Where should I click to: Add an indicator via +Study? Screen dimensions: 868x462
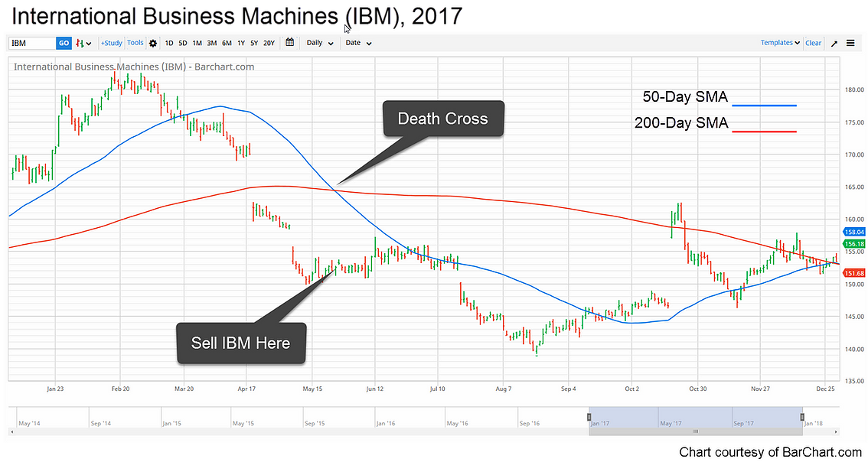click(x=111, y=43)
